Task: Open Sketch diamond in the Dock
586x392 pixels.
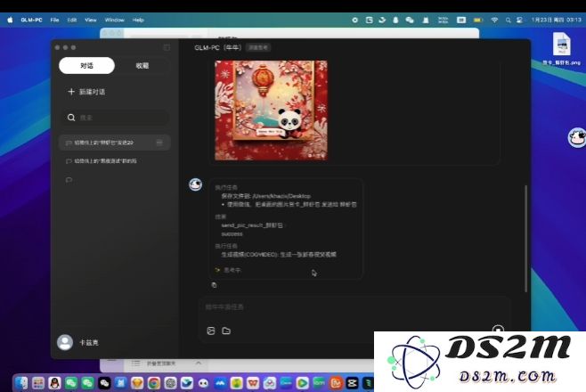Action: (x=137, y=383)
